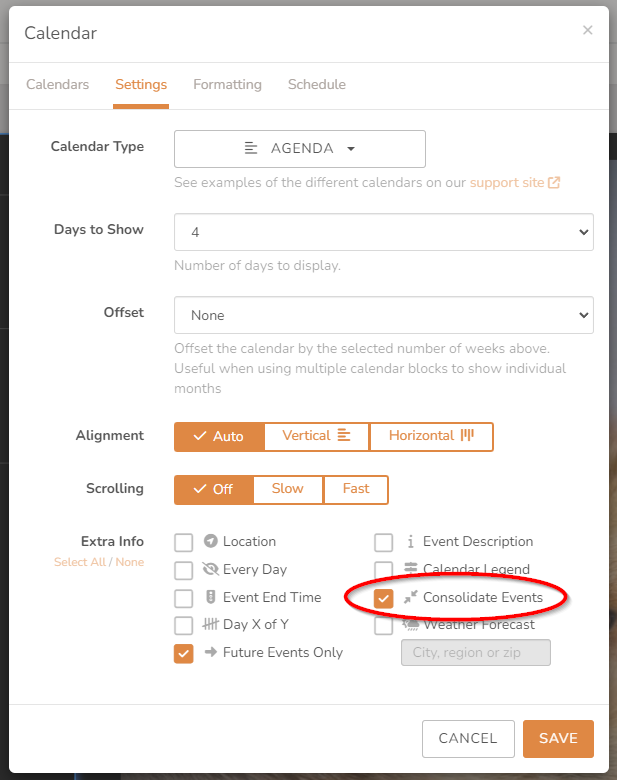Click the Event Description info icon

coord(411,541)
